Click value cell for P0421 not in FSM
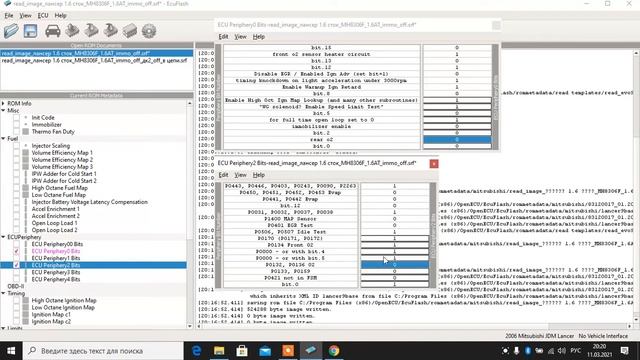This screenshot has width=640, height=360. point(395,278)
